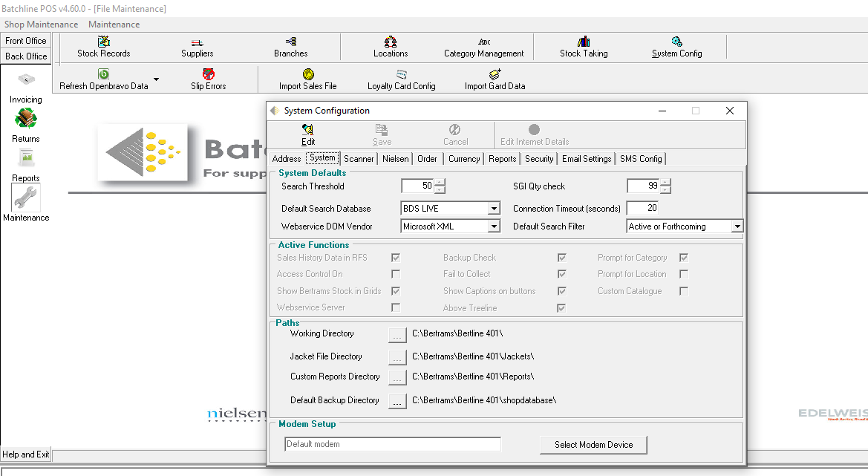
Task: Increase the SGI Qty check value
Action: coord(665,183)
